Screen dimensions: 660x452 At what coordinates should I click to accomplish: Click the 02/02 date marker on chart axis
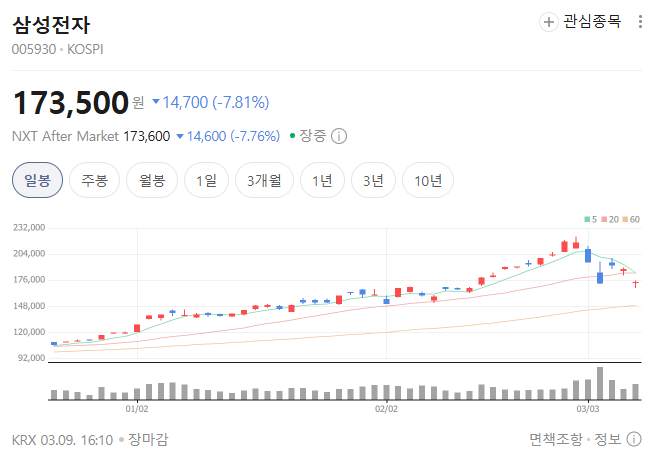(386, 409)
